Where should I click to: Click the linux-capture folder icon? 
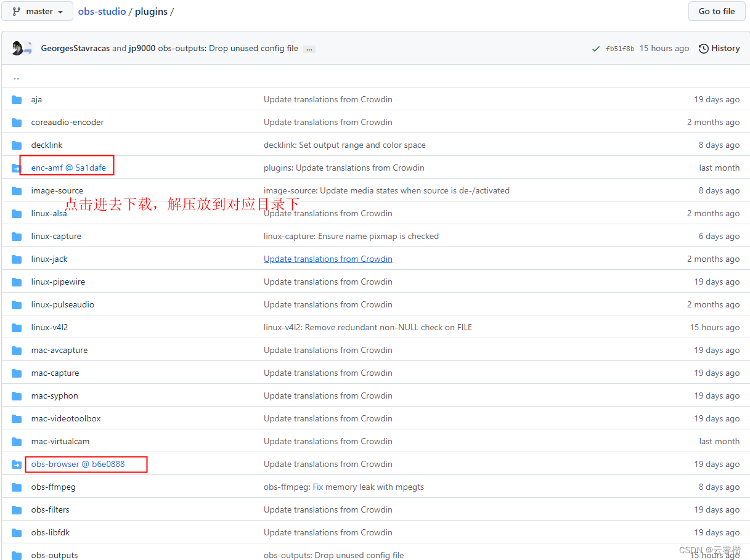pos(17,237)
